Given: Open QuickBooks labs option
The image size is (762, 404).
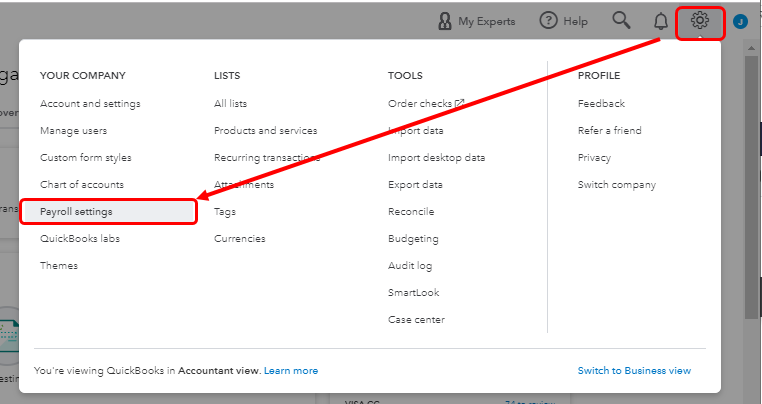Looking at the screenshot, I should 79,239.
